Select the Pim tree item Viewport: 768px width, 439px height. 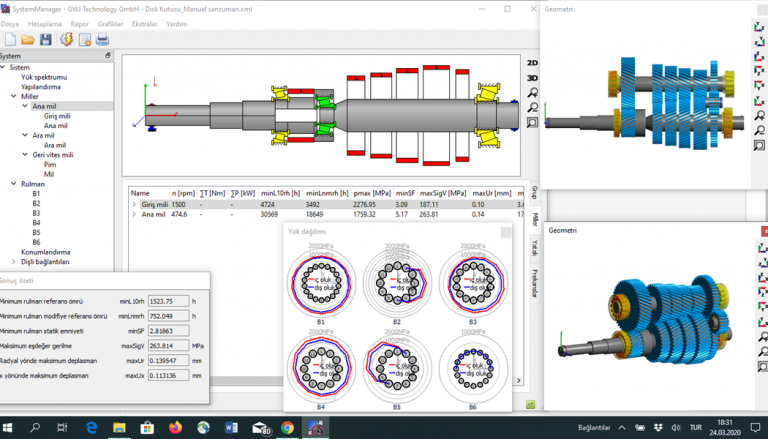tap(50, 164)
